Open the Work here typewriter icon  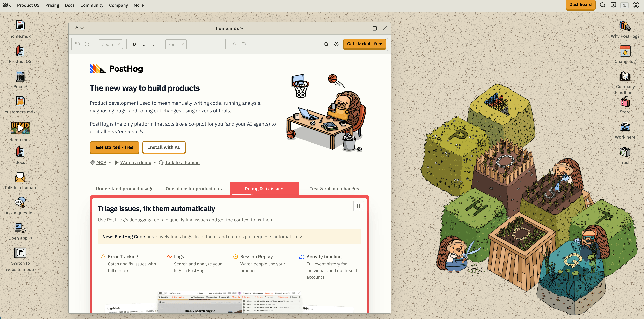pos(625,127)
